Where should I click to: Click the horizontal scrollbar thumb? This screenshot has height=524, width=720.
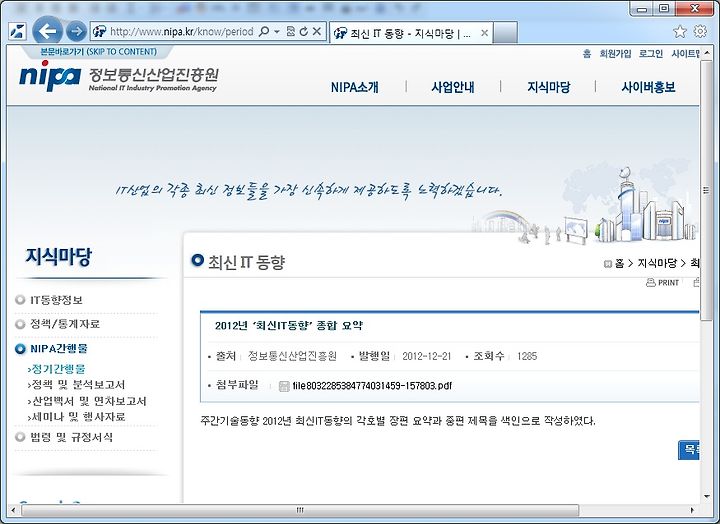pyautogui.click(x=300, y=510)
